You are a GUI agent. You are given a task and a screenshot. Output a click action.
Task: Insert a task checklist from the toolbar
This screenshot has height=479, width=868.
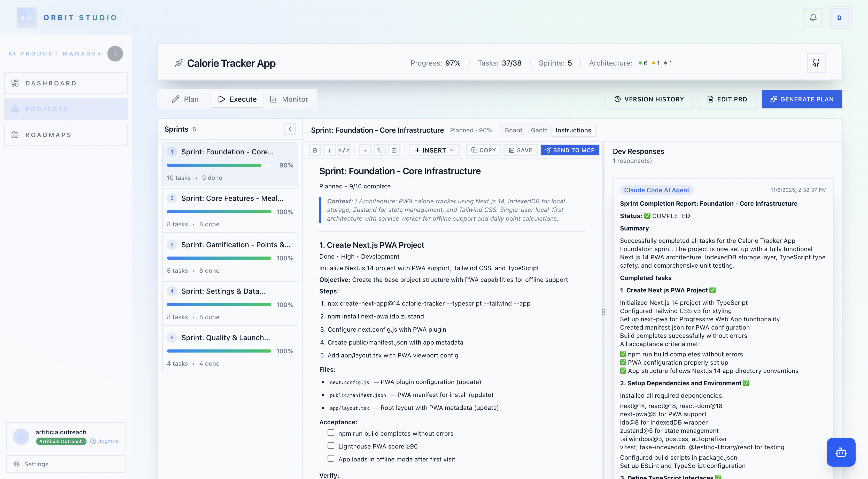point(394,150)
